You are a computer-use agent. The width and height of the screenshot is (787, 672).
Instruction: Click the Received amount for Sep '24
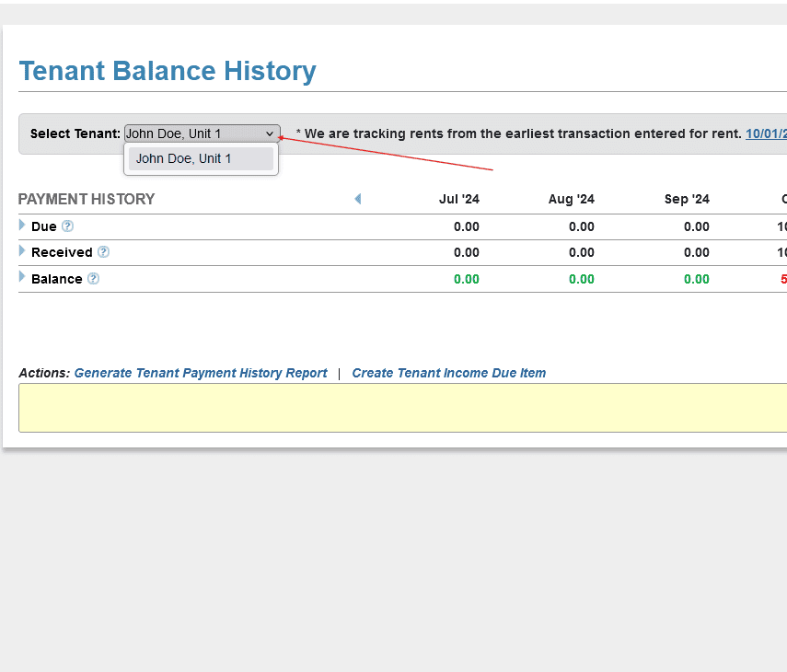coord(696,252)
